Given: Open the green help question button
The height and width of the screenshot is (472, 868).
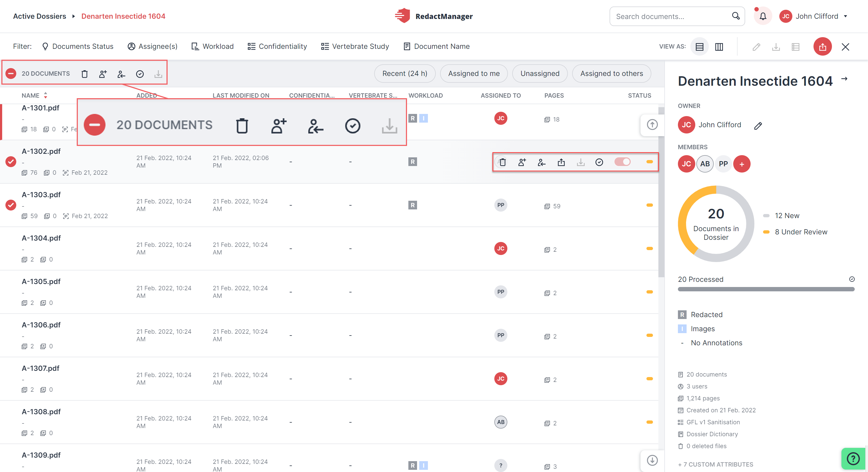Looking at the screenshot, I should point(853,458).
